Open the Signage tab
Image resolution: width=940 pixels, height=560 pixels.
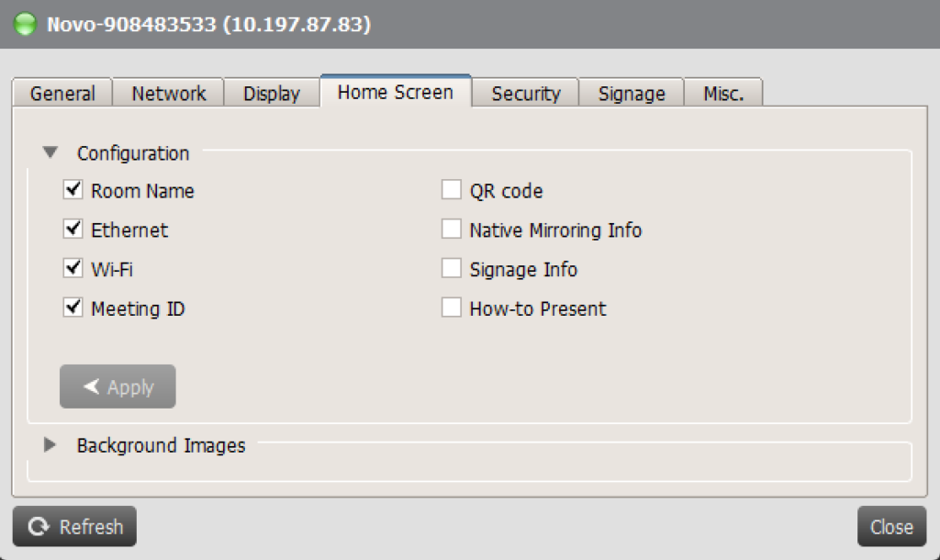(x=632, y=93)
